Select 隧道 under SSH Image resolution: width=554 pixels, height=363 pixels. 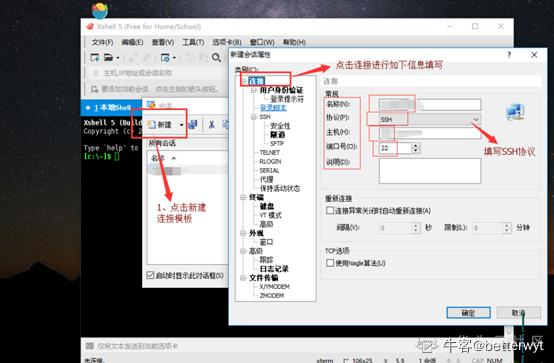pos(277,135)
